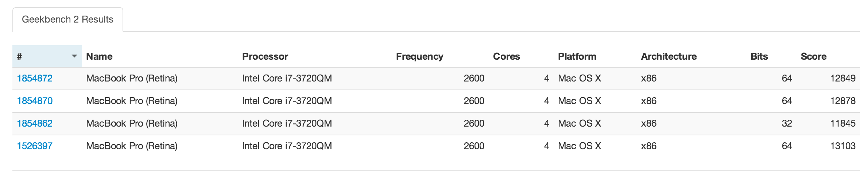Screen dimensions: 868x171
Task: Click the score value 12849
Action: click(x=842, y=78)
